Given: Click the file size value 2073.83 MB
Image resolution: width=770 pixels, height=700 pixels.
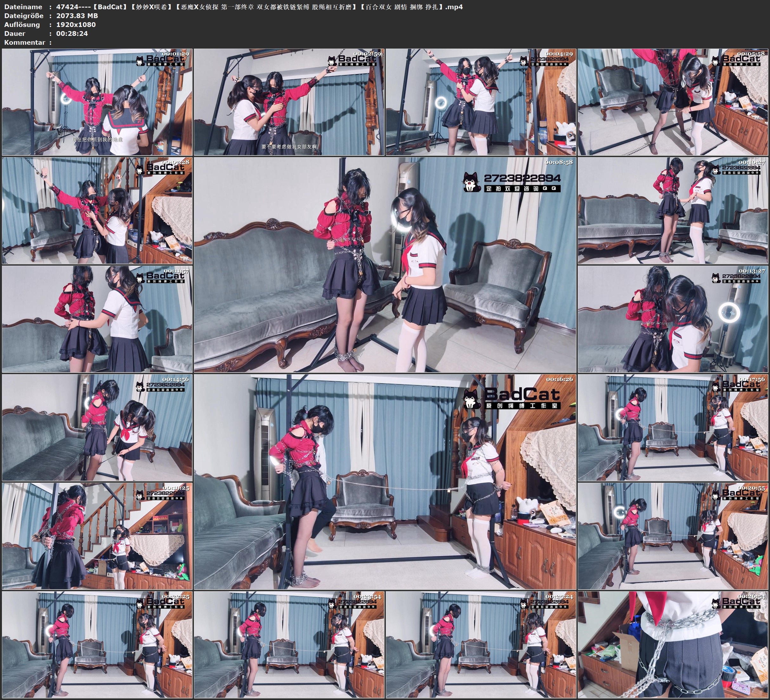Looking at the screenshot, I should coord(77,16).
